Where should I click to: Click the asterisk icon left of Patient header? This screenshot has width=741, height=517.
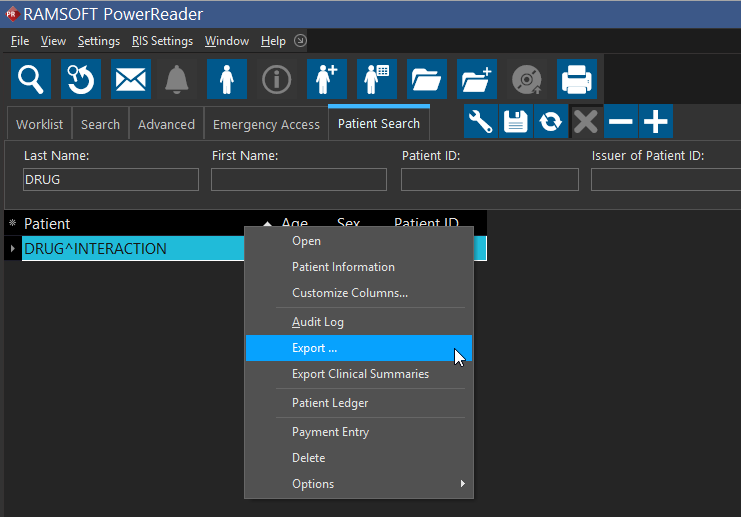13,222
